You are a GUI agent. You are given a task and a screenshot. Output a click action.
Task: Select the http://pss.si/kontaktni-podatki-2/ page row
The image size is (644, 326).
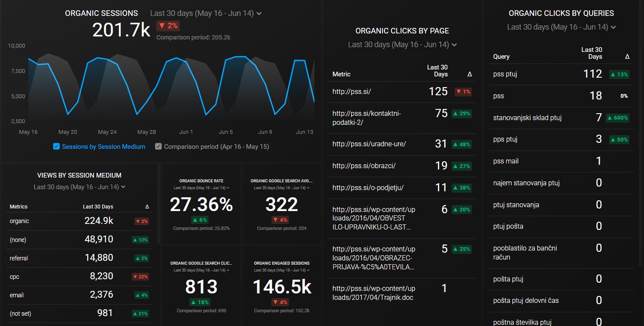pyautogui.click(x=402, y=118)
